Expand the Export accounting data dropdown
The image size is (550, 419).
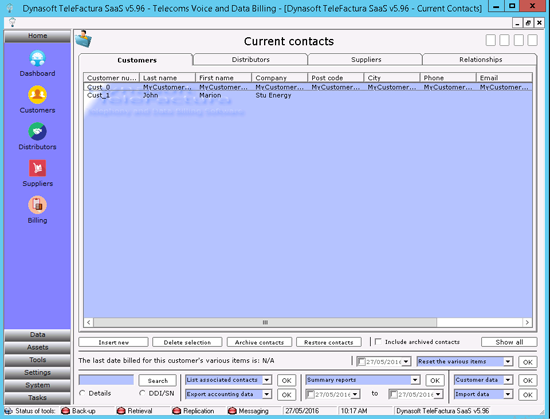pos(267,394)
